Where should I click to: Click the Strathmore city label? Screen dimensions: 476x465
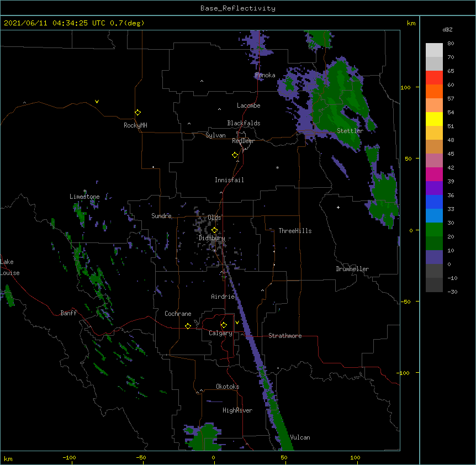285,336
